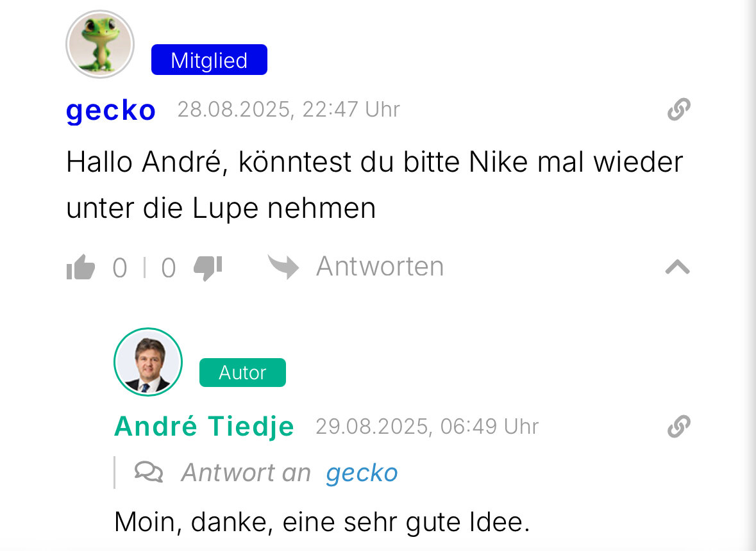Collapse the replies under gecko's comment

coord(678,267)
